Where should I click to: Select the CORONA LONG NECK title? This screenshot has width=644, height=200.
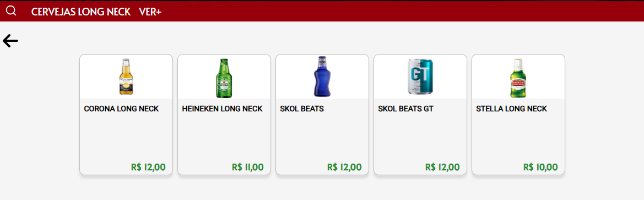pyautogui.click(x=121, y=109)
